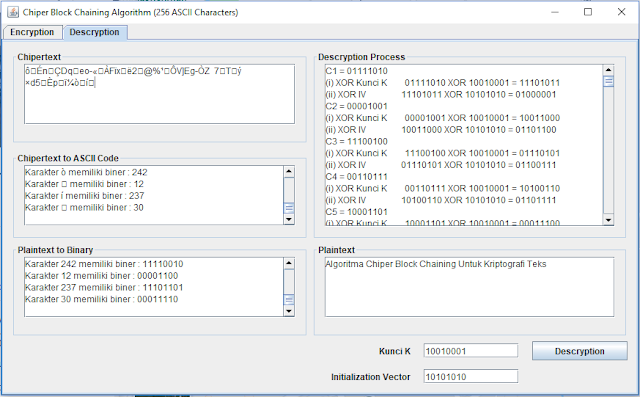Select the Descryption tab
Image resolution: width=640 pixels, height=397 pixels.
click(x=94, y=32)
